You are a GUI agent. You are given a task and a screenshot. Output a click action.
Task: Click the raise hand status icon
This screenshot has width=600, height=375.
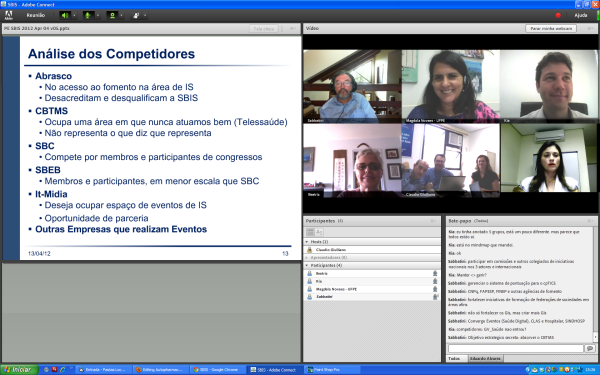136,15
